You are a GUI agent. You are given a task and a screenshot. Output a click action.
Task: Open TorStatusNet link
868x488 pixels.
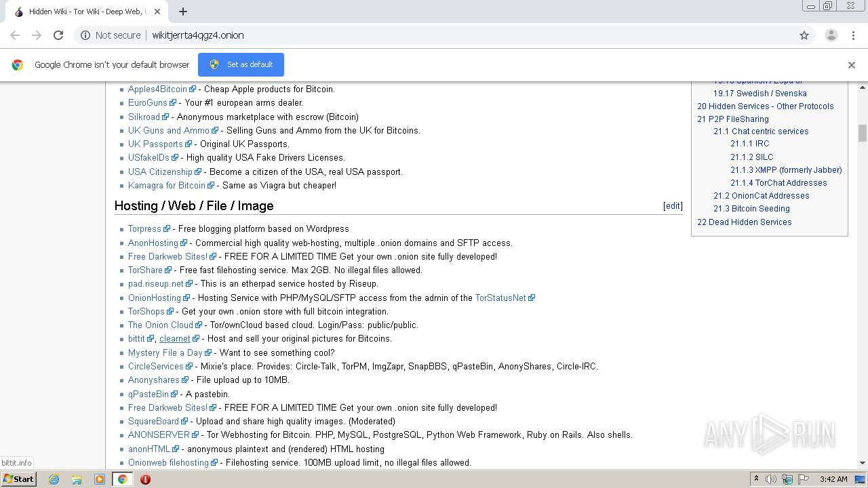tap(500, 298)
